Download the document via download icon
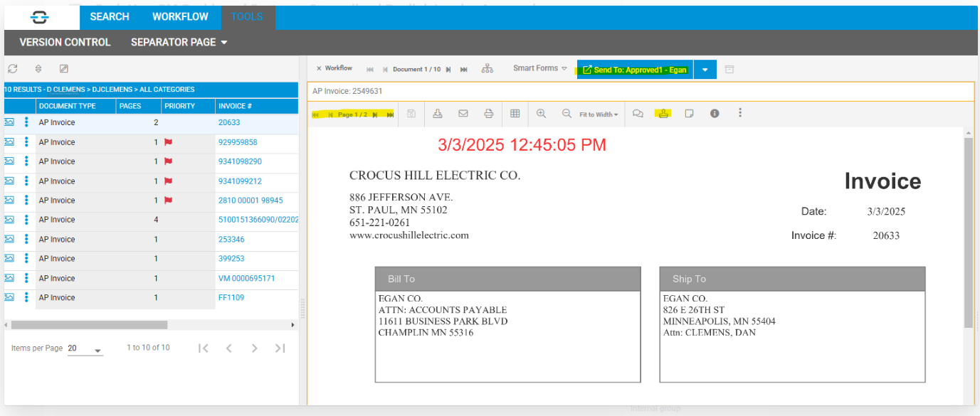The width and height of the screenshot is (980, 416). coord(438,114)
